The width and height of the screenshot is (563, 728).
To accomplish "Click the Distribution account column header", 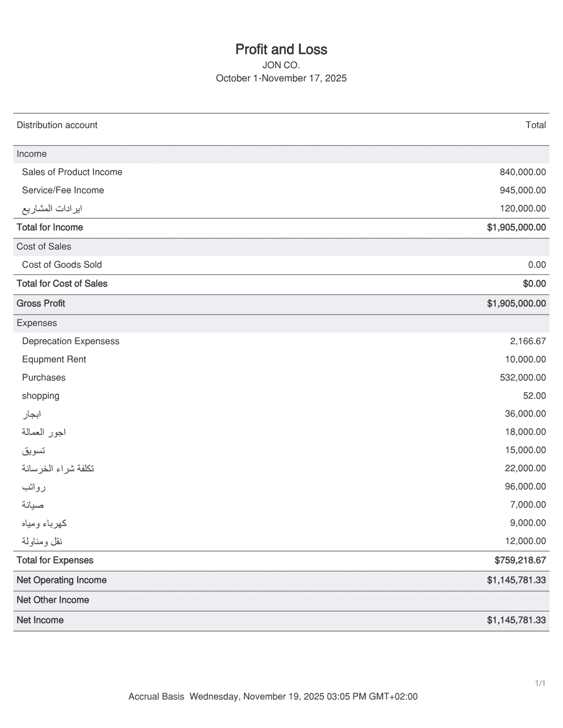I will point(57,125).
